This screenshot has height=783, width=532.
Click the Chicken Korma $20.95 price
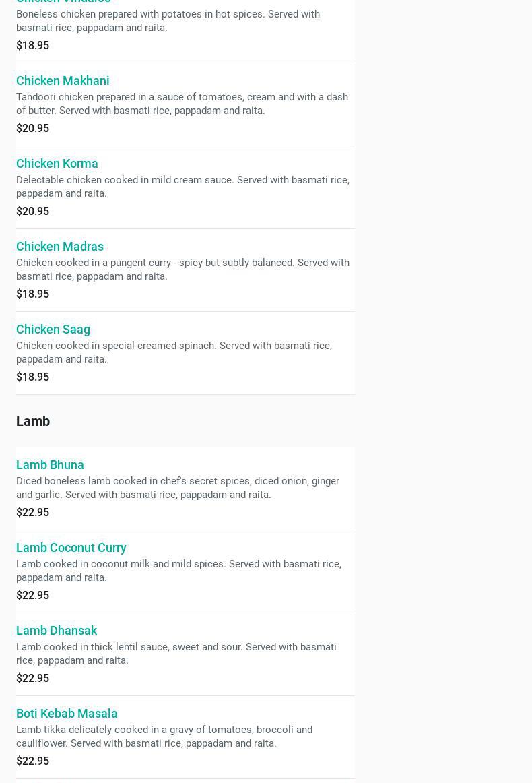click(32, 212)
